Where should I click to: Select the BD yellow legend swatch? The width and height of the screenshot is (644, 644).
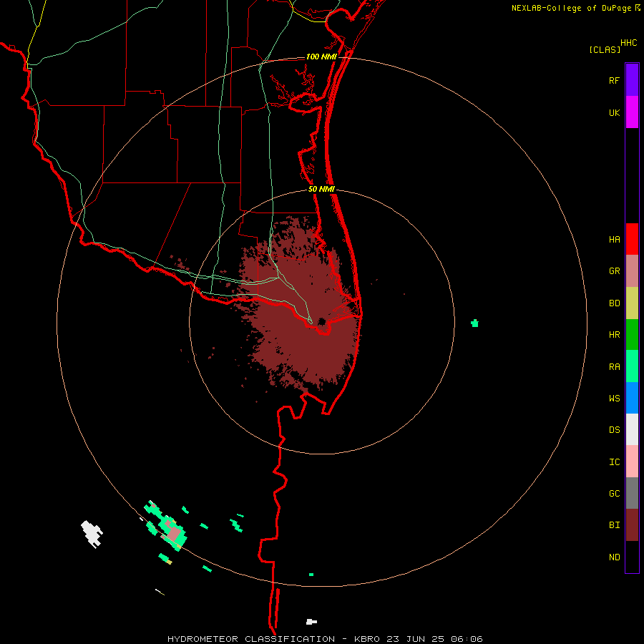point(632,303)
